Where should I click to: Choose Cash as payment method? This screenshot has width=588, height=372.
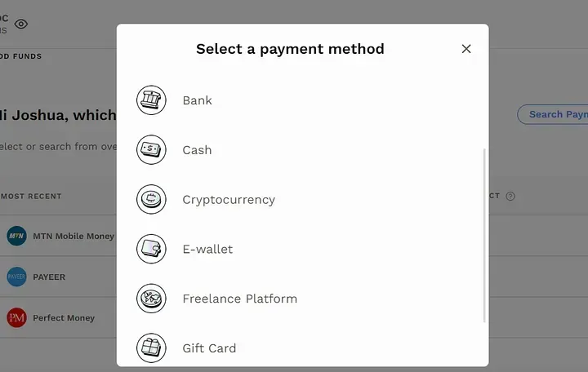tap(197, 150)
